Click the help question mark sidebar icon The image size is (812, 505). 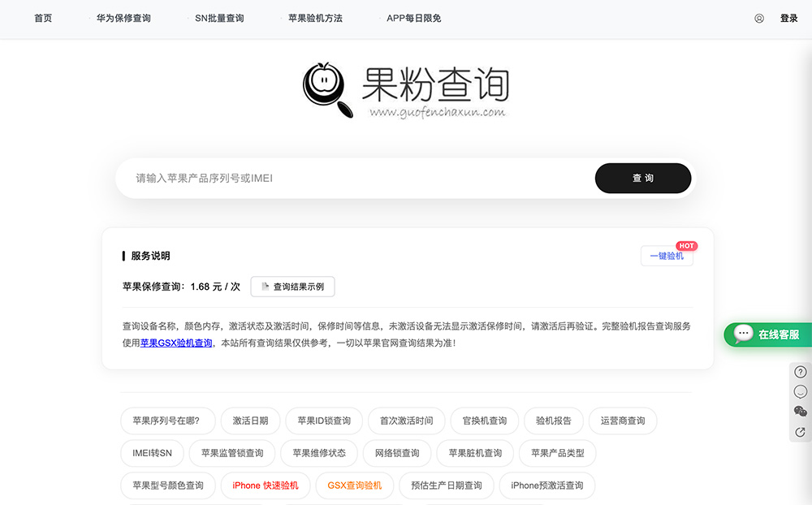click(x=800, y=372)
